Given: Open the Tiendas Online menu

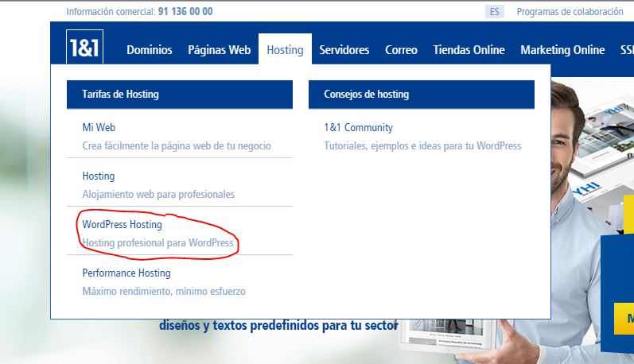Looking at the screenshot, I should pos(469,50).
